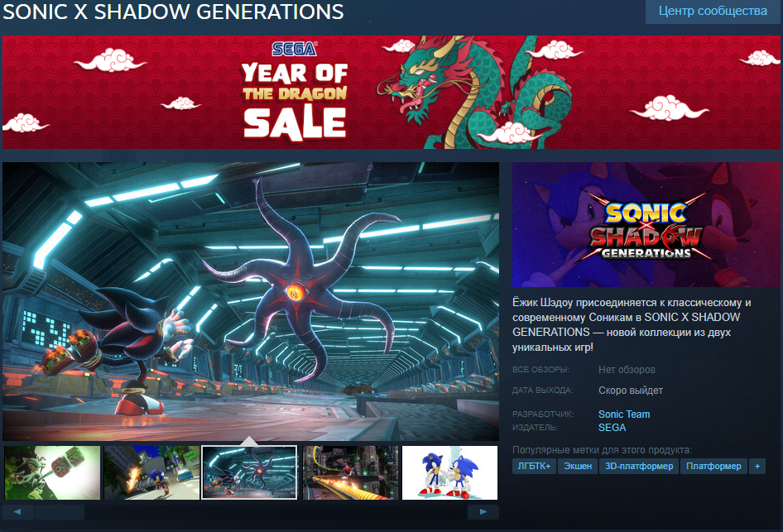Viewport: 783px width, 532px height.
Task: Select the glowing rail grind screenshot thumbnail
Action: [x=351, y=472]
